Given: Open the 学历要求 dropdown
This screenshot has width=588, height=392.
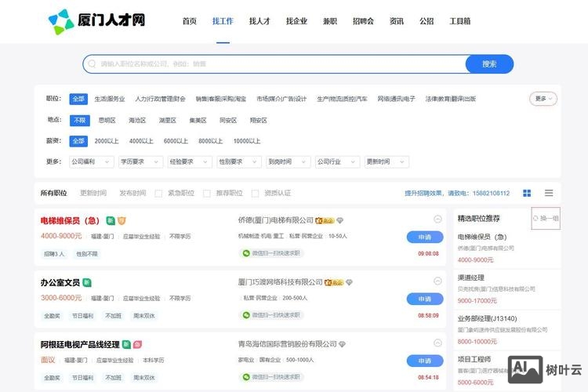Looking at the screenshot, I should (140, 162).
